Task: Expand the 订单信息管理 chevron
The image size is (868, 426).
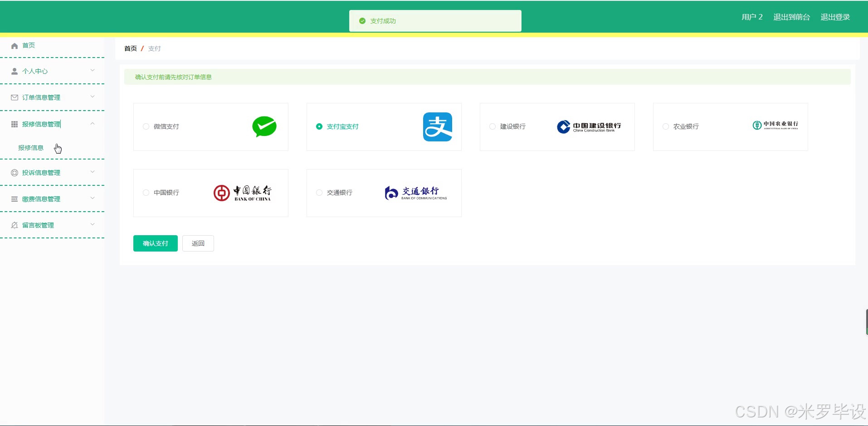Action: tap(93, 97)
